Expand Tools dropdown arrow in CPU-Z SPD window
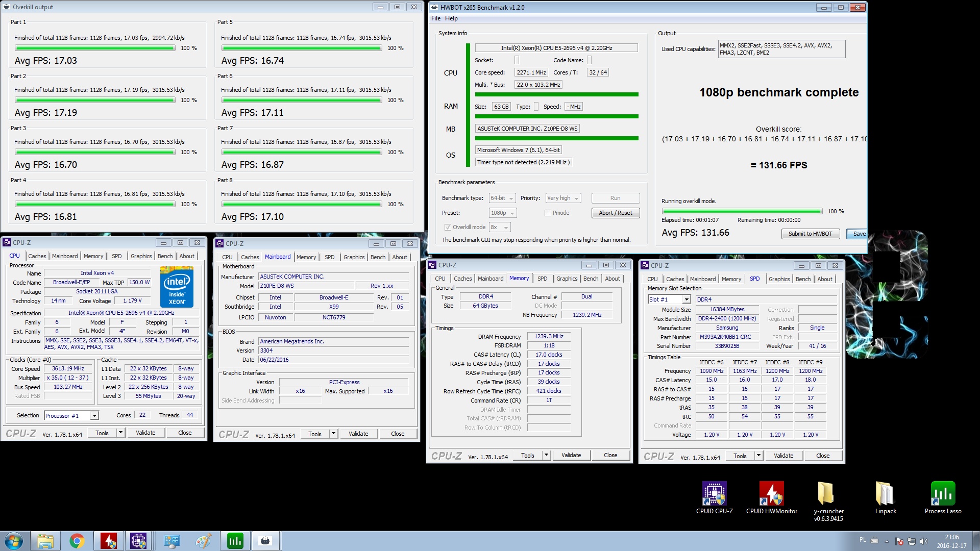Viewport: 980px width, 551px height. (758, 456)
